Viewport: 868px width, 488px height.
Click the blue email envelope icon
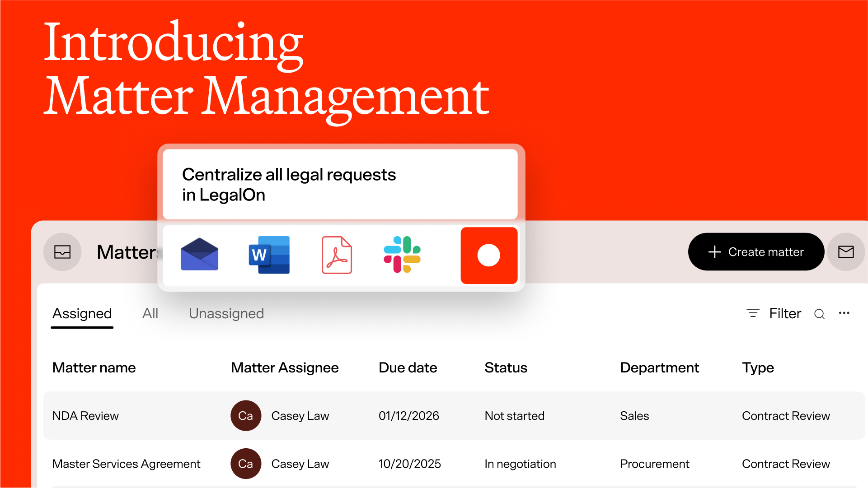tap(199, 255)
